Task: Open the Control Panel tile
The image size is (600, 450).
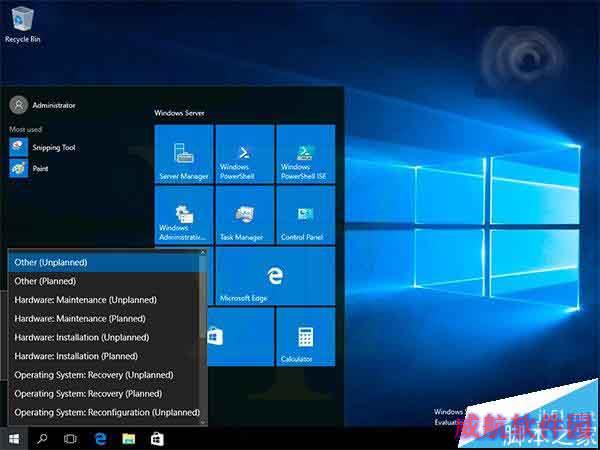Action: pyautogui.click(x=305, y=215)
